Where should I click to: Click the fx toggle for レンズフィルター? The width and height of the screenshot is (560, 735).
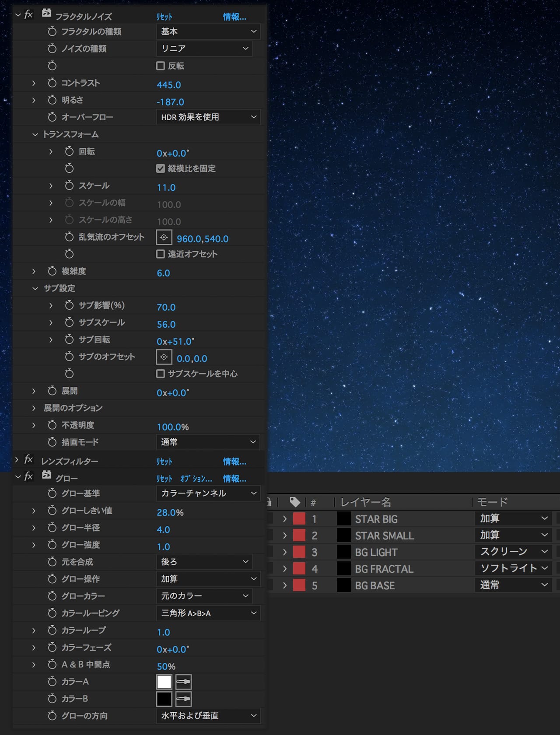click(28, 460)
